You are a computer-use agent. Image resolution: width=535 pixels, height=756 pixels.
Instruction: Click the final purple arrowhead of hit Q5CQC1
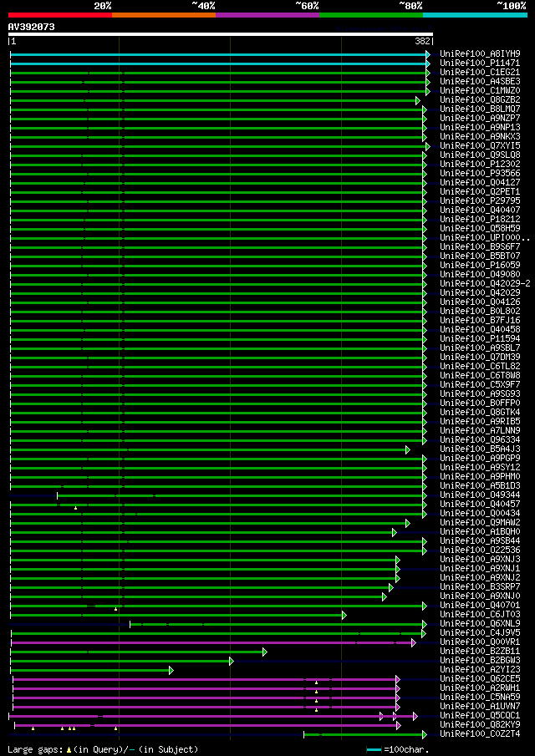(415, 717)
